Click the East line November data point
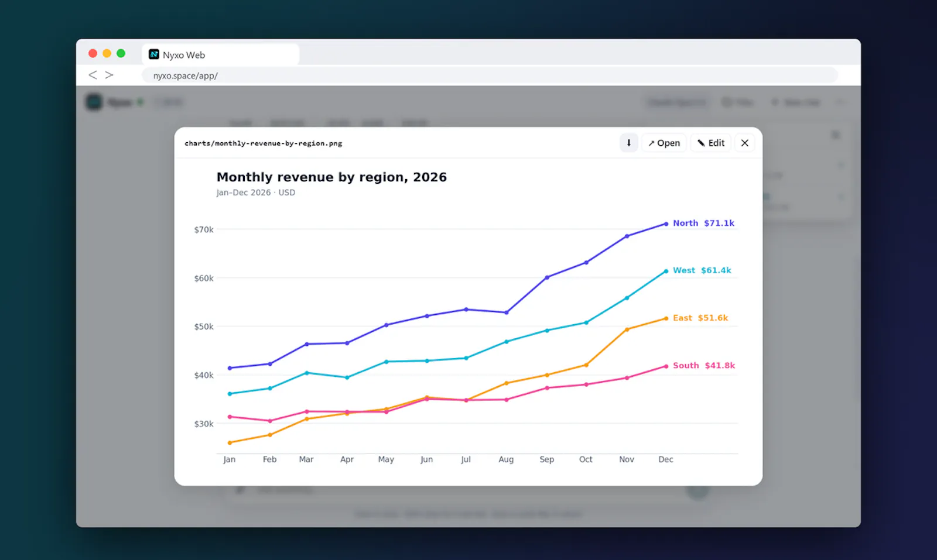The image size is (937, 560). [627, 329]
